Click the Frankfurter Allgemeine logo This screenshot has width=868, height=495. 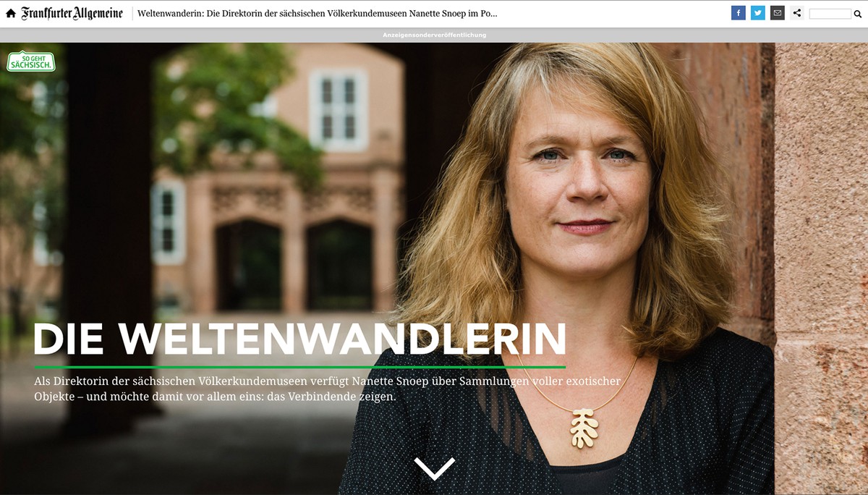point(72,13)
